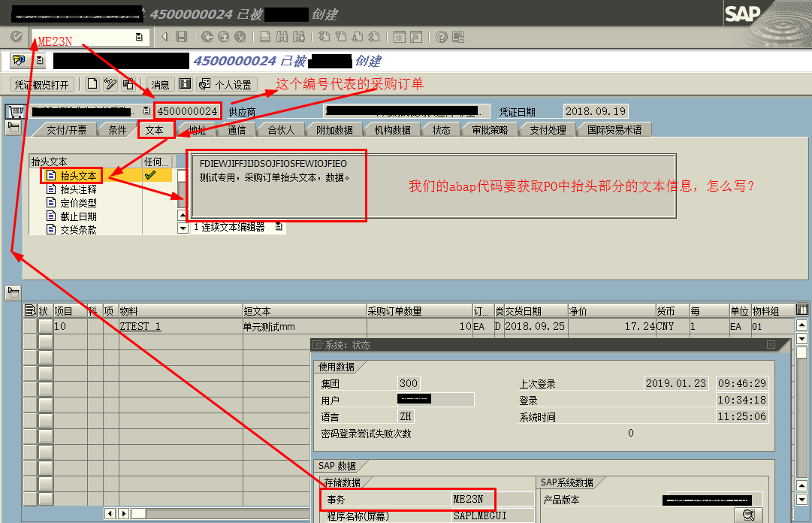The height and width of the screenshot is (523, 812).
Task: Click the Print icon in toolbar
Action: tap(265, 37)
